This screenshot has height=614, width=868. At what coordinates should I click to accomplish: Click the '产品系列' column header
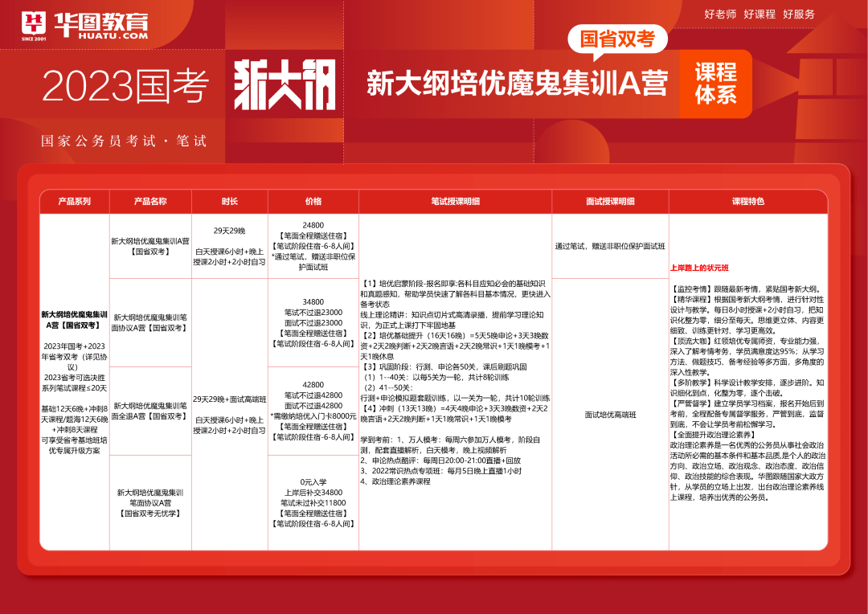pyautogui.click(x=74, y=202)
